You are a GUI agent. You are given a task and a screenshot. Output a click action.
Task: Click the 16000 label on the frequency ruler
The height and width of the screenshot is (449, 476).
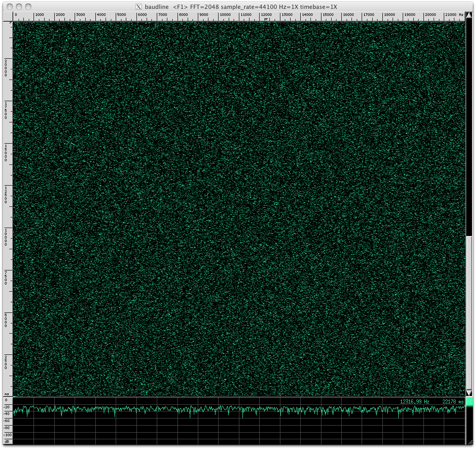348,15
